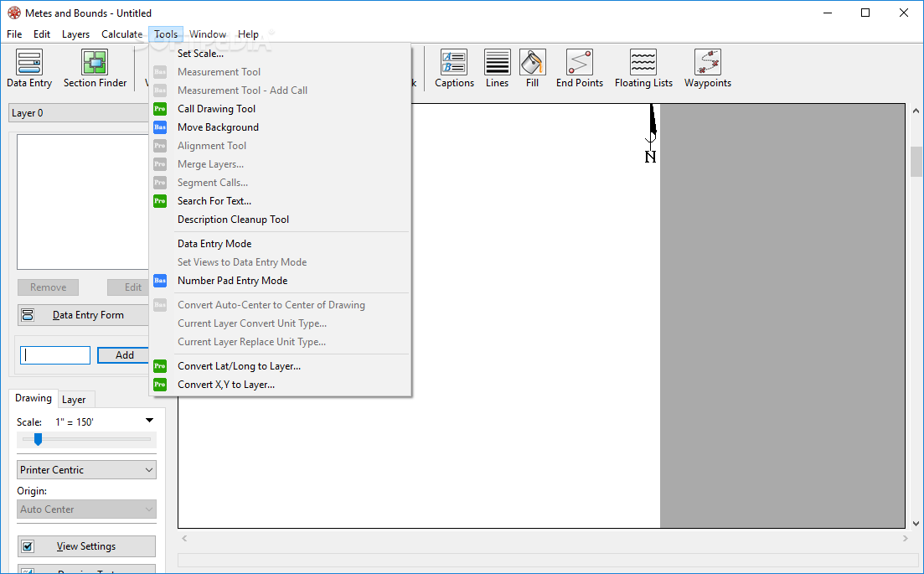Expand the Auto Center origin dropdown
924x574 pixels.
click(x=86, y=509)
